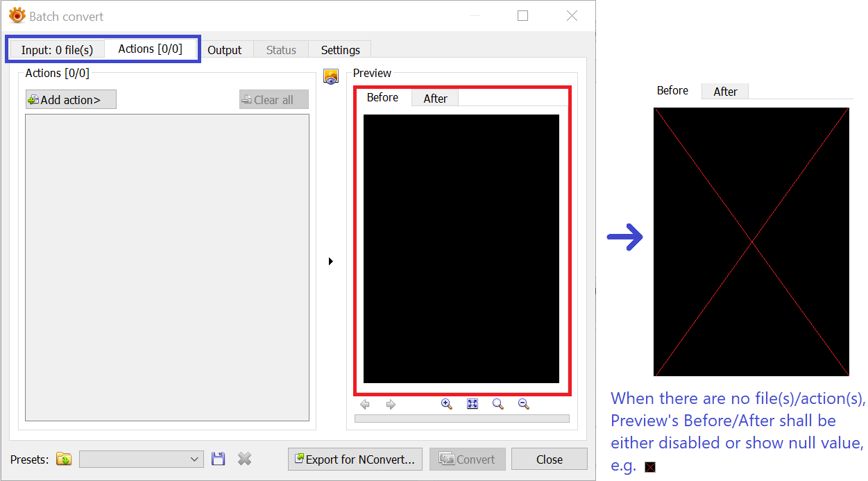This screenshot has height=481, width=868.
Task: Open the Output tab
Action: click(225, 50)
